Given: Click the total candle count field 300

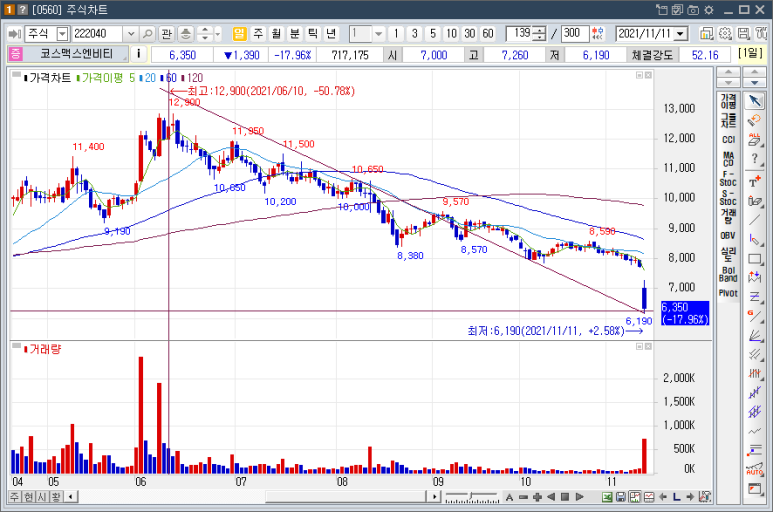Looking at the screenshot, I should 575,34.
